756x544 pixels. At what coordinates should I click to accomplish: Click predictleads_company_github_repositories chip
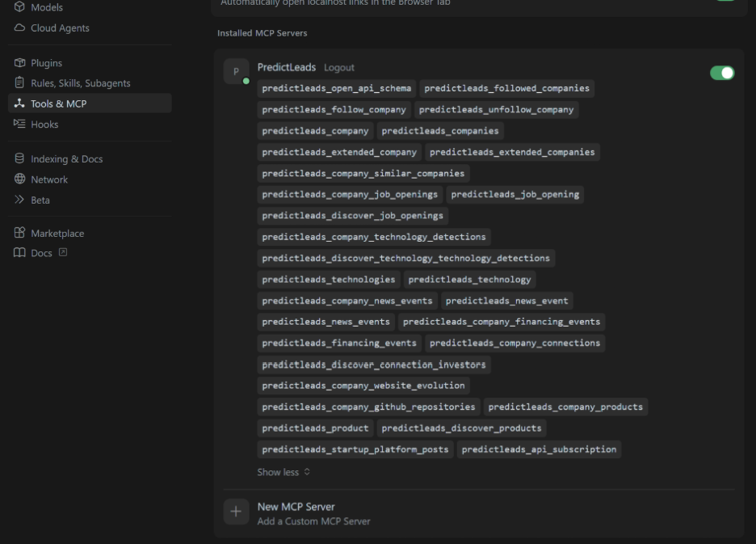click(369, 407)
